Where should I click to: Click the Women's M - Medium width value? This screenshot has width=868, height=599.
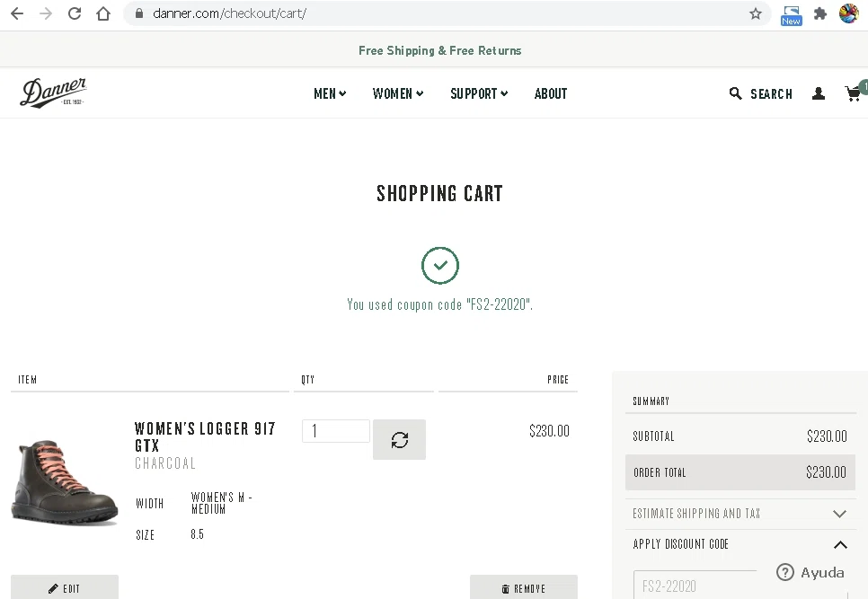coord(221,503)
